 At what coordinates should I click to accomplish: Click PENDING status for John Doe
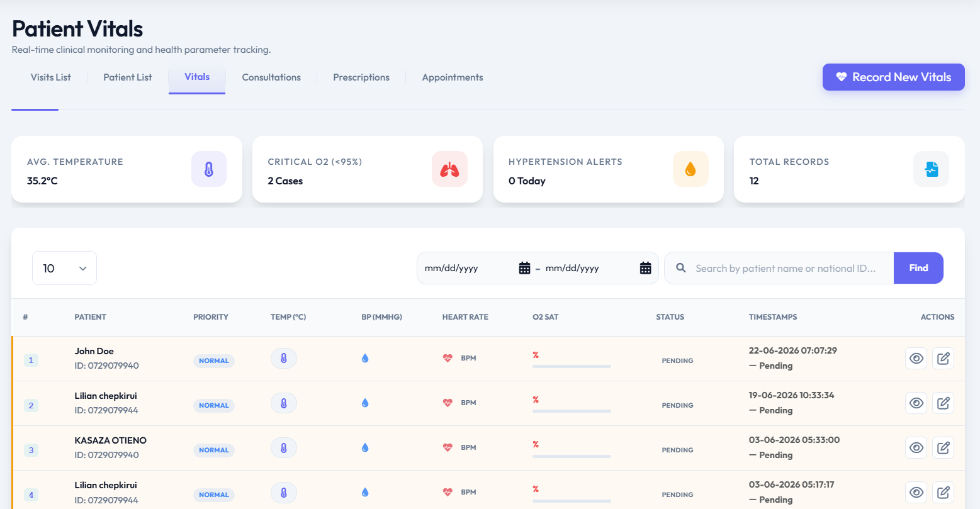678,361
